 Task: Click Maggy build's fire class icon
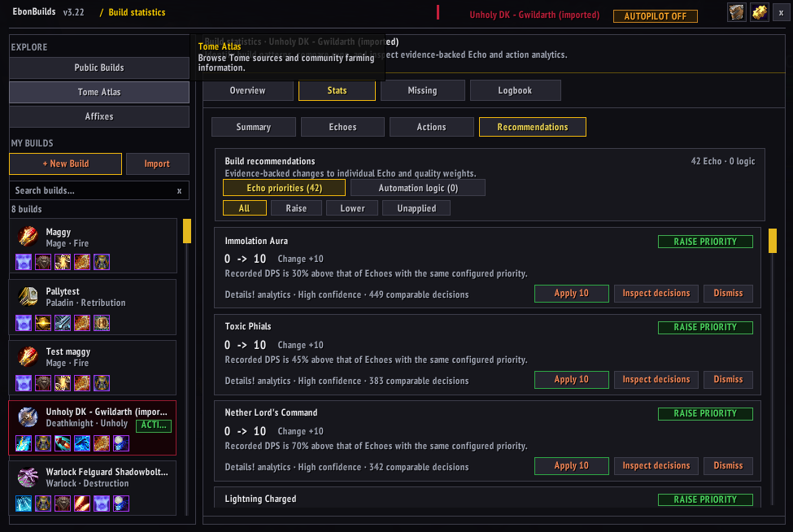(x=28, y=236)
